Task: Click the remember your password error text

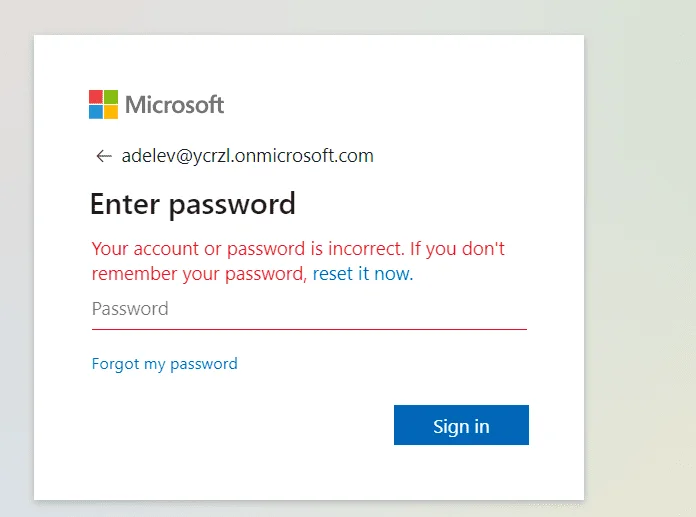Action: coord(199,274)
